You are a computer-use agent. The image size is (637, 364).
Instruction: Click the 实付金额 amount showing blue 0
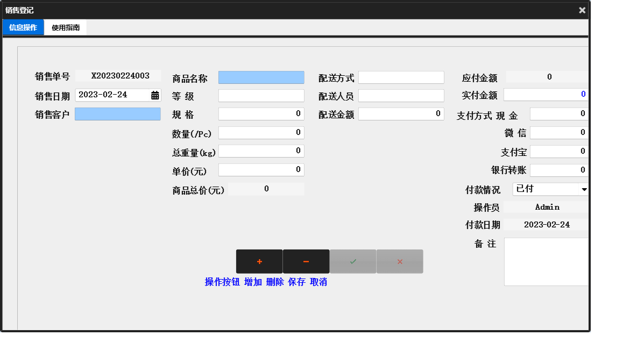[546, 95]
